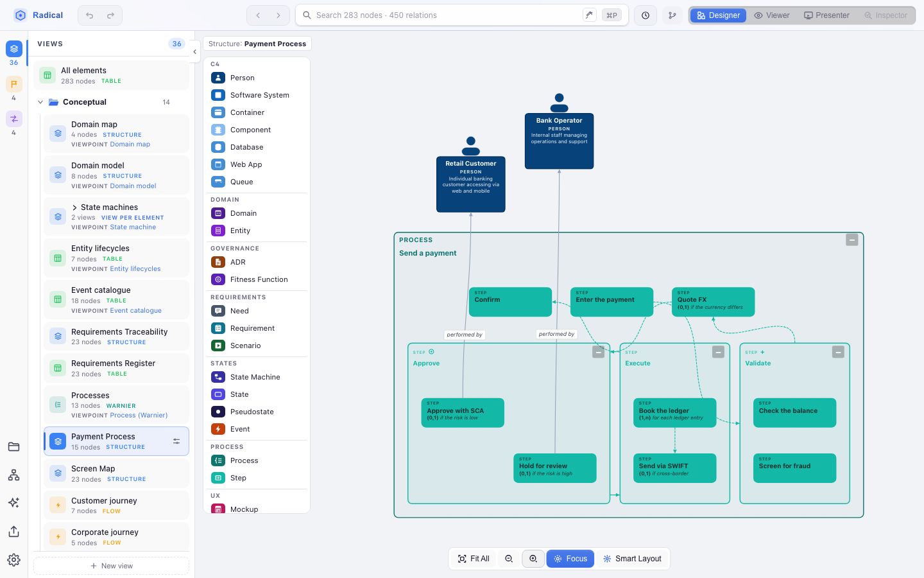Collapse the views side panel
924x578 pixels.
(194, 52)
